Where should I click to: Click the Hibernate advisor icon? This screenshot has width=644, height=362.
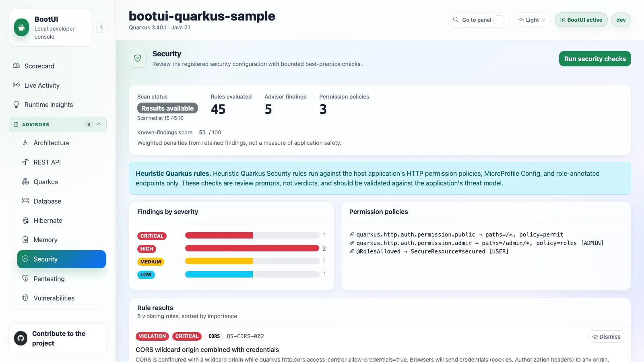point(25,220)
